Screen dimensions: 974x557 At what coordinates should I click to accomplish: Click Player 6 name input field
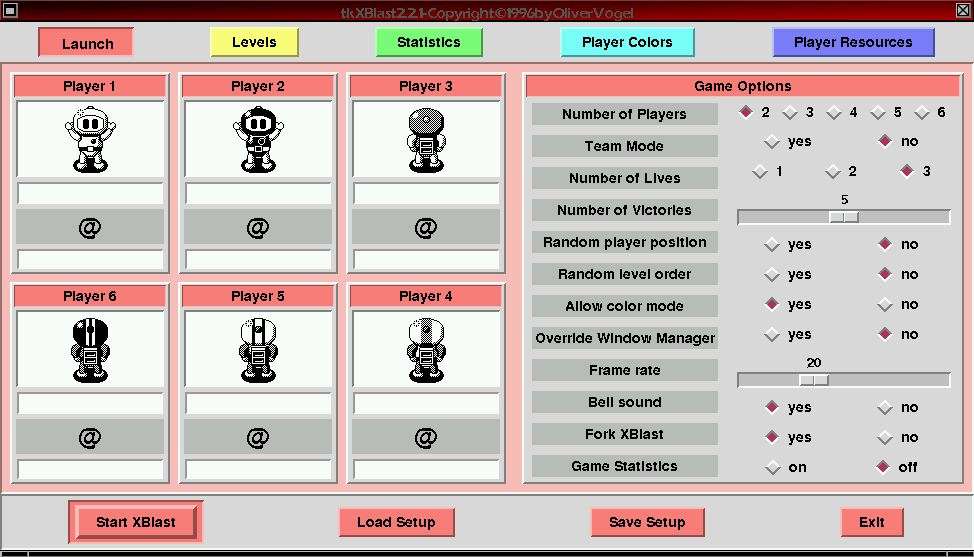click(x=91, y=404)
